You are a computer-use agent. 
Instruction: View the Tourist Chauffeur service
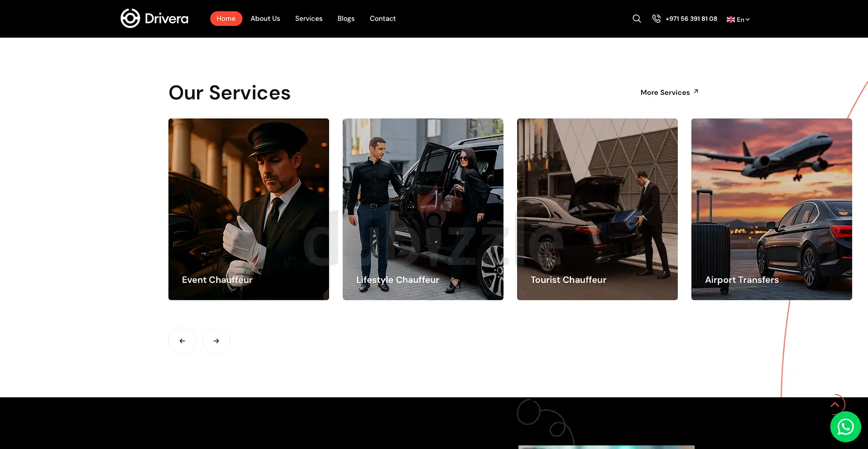597,209
